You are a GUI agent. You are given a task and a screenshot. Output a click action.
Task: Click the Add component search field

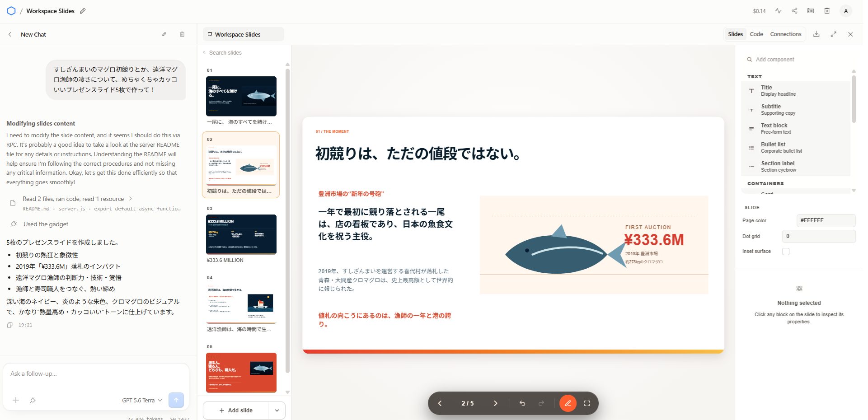[798, 60]
